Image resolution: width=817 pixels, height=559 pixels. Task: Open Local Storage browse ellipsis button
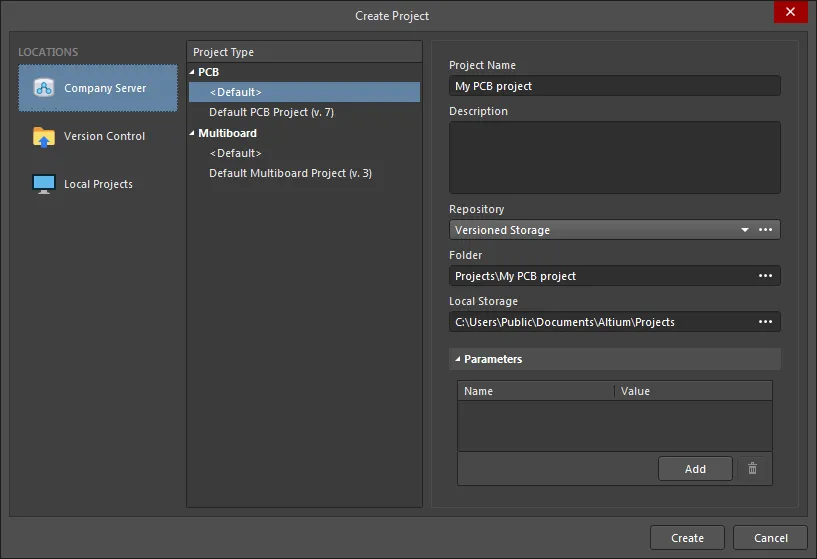coord(765,321)
